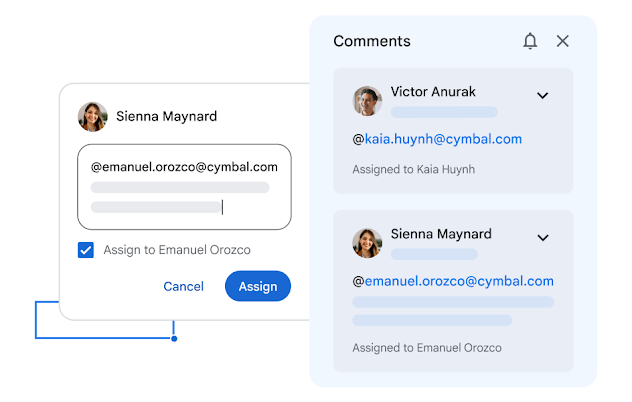
Task: Click the Assign to Emanuel Orozco label text
Action: 177,250
